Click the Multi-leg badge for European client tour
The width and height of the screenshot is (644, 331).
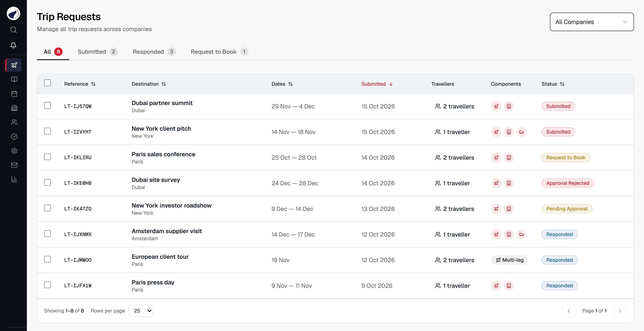[509, 260]
